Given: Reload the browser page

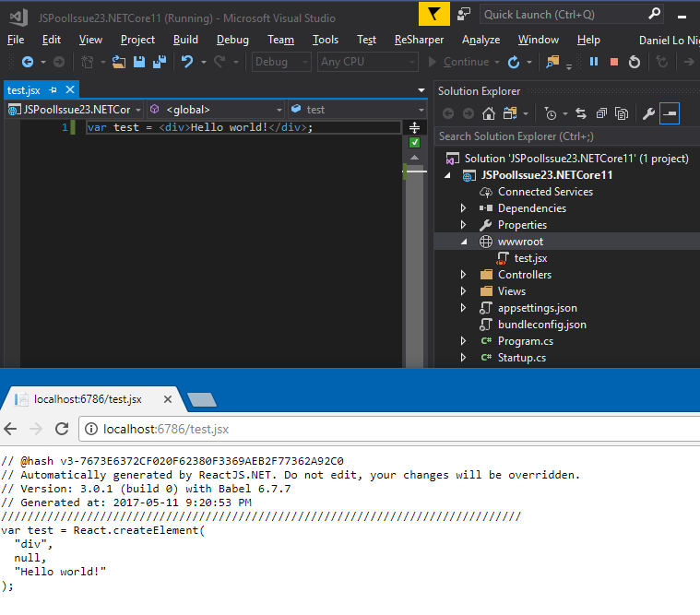Looking at the screenshot, I should tap(62, 429).
